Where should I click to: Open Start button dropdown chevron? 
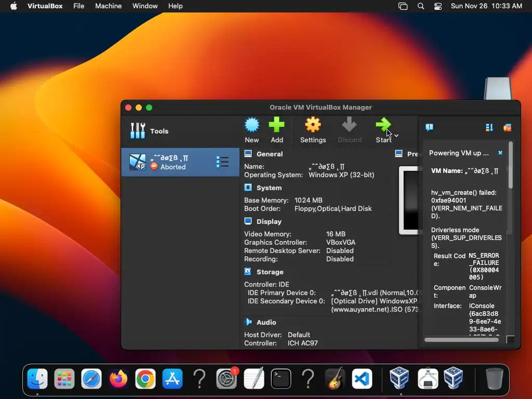click(x=396, y=135)
